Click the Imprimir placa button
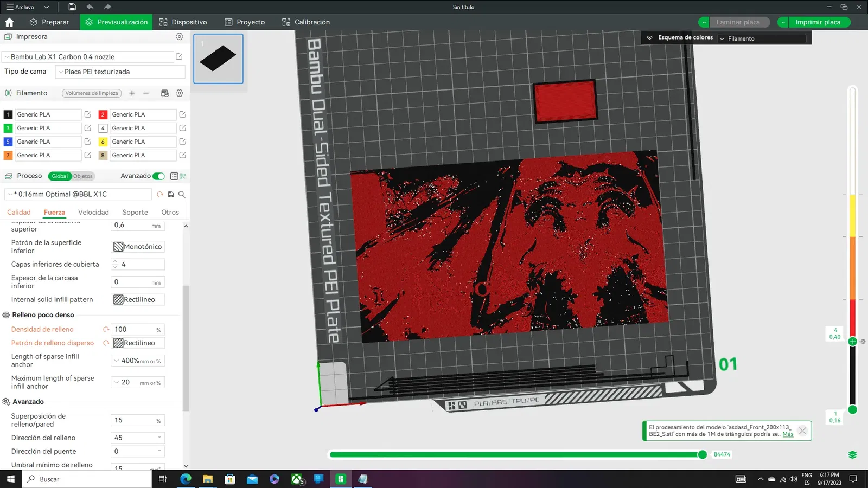The width and height of the screenshot is (868, 488). pyautogui.click(x=818, y=22)
